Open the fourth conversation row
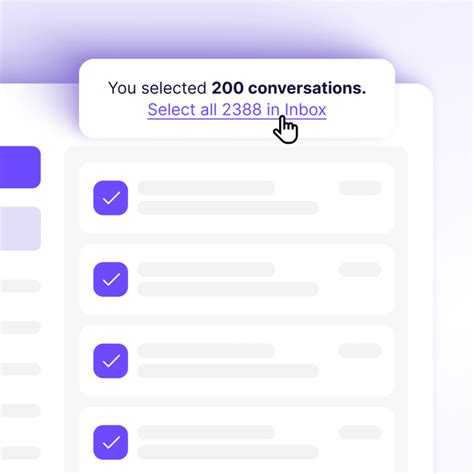The height and width of the screenshot is (474, 474). click(x=237, y=440)
